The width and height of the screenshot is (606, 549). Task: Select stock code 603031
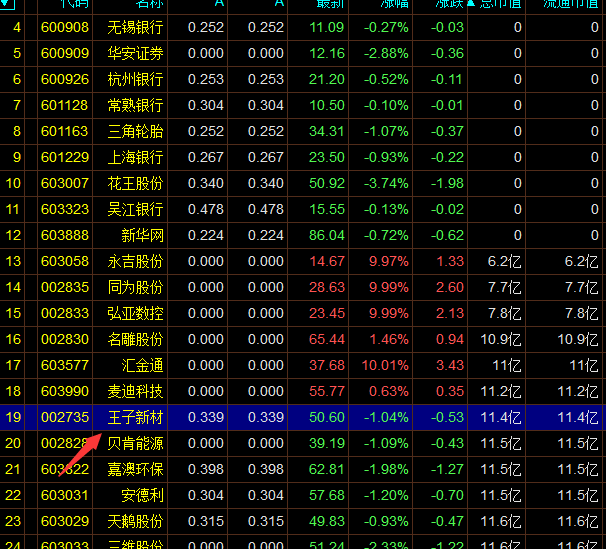point(65,495)
